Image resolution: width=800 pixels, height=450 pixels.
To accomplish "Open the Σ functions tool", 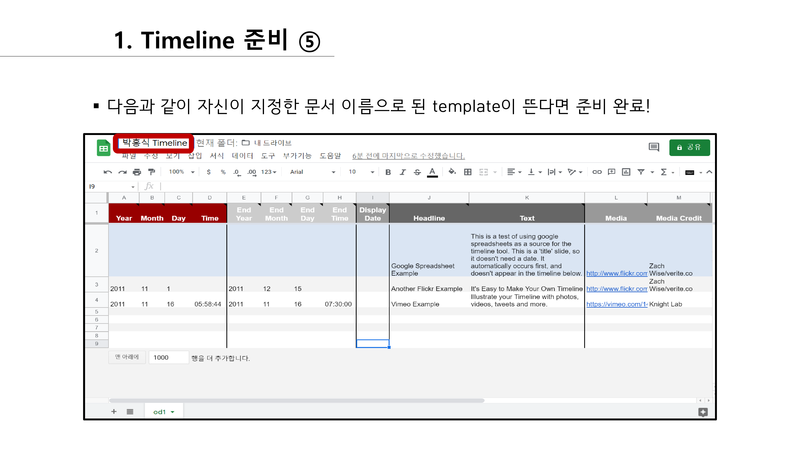I will pyautogui.click(x=664, y=172).
